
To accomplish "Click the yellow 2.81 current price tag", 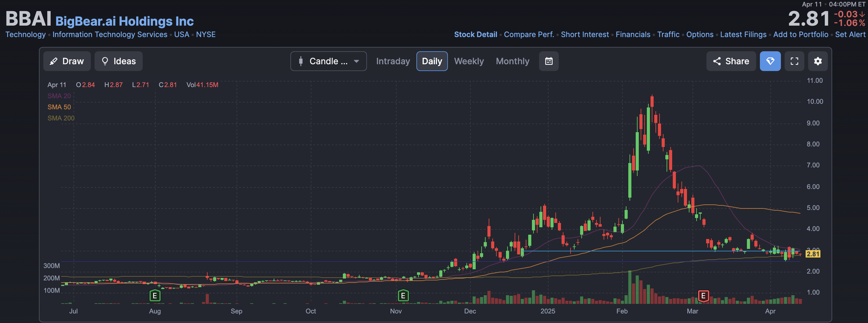I will pos(813,254).
